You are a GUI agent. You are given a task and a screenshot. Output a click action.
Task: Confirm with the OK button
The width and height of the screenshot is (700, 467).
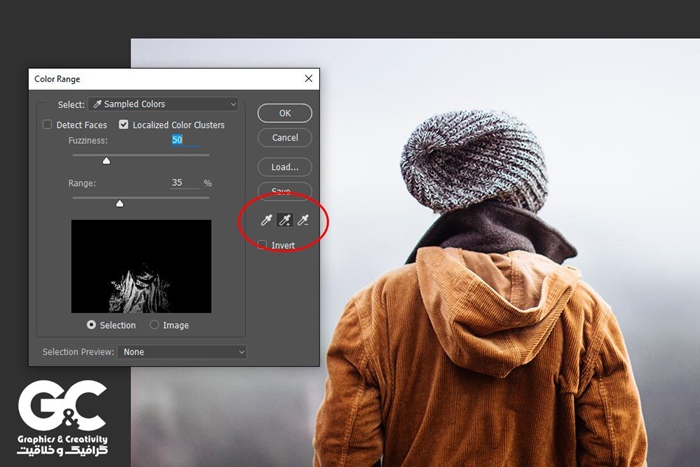[285, 113]
